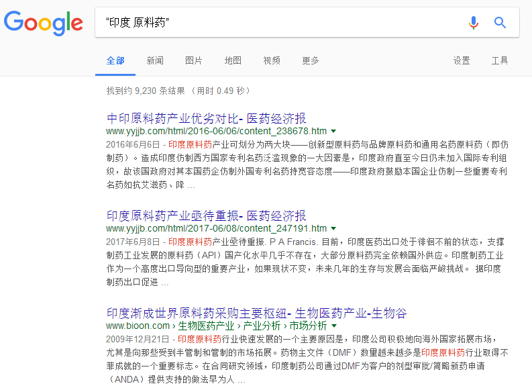532x392 pixels.
Task: Open the 中印原料药产业优劣对比 result
Action: click(206, 119)
